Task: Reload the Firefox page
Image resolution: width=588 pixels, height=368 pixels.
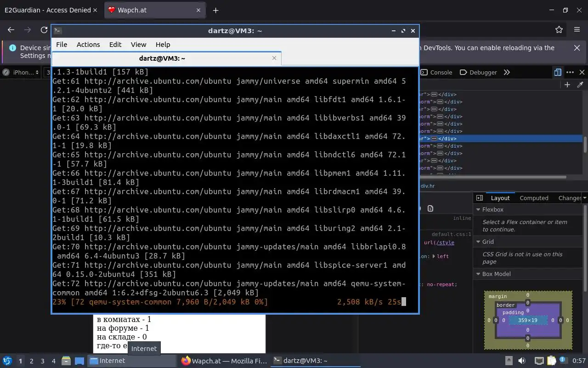Action: (44, 29)
